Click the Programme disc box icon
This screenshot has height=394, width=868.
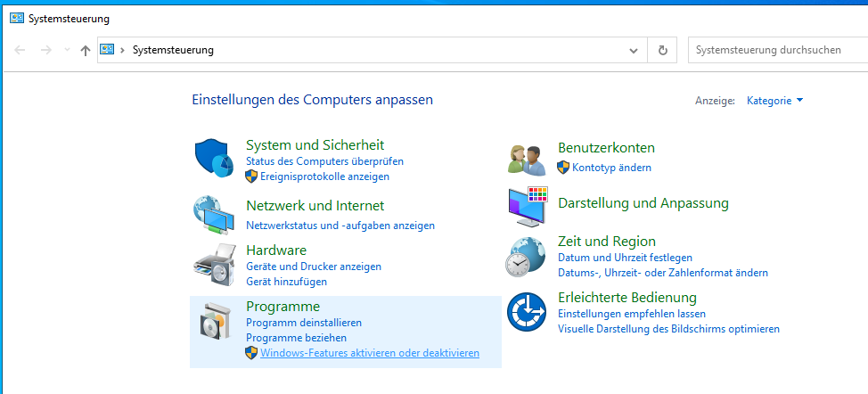(214, 321)
